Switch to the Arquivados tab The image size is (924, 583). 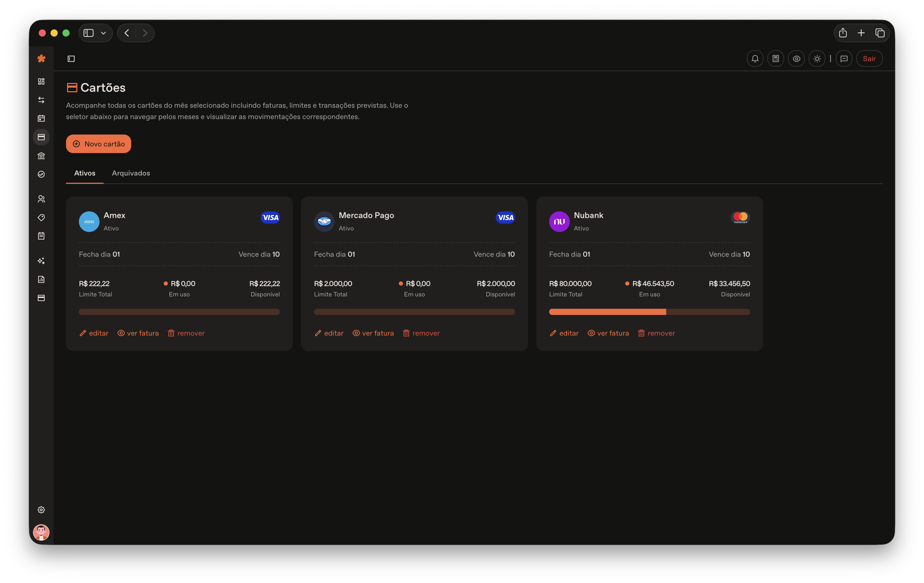click(x=131, y=173)
